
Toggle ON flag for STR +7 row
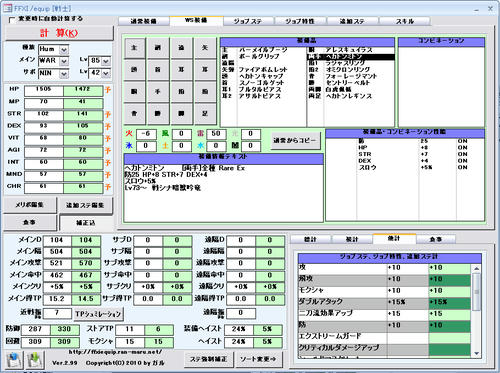tap(462, 154)
